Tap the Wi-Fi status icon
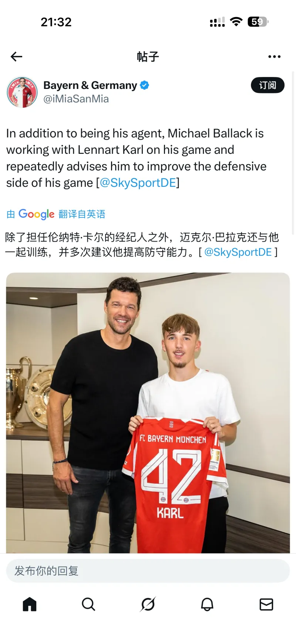 (x=236, y=22)
